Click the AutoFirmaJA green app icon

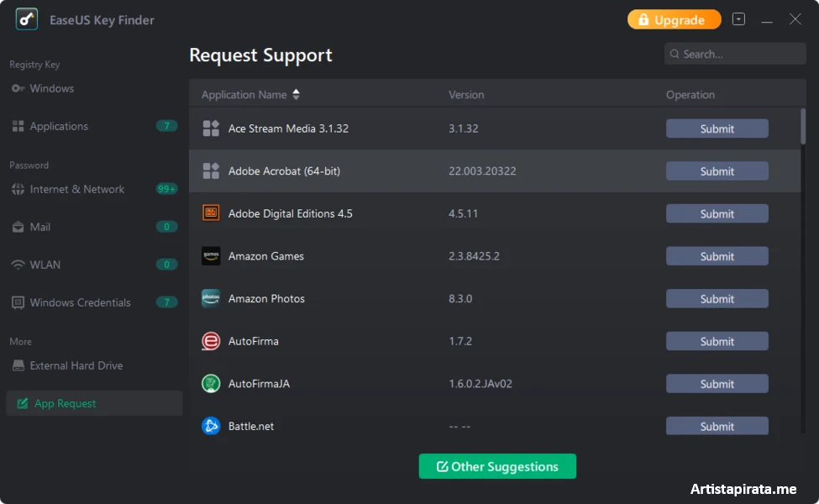[x=211, y=384]
